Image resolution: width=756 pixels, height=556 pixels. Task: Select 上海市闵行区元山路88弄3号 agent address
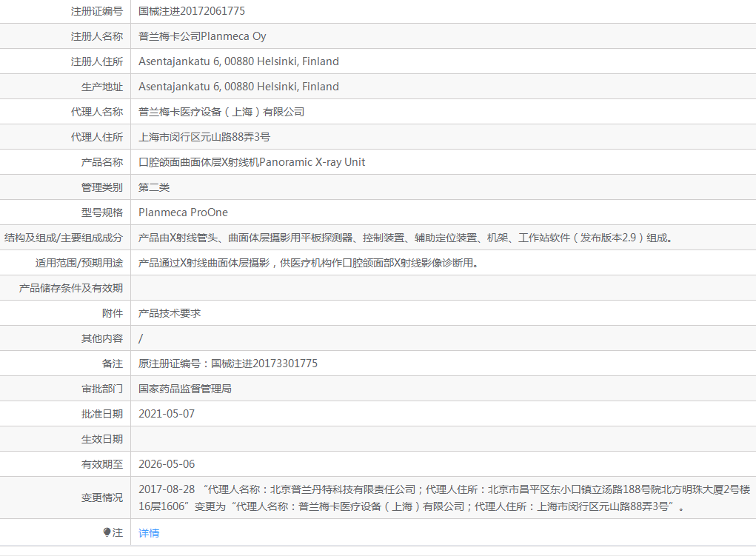point(204,137)
